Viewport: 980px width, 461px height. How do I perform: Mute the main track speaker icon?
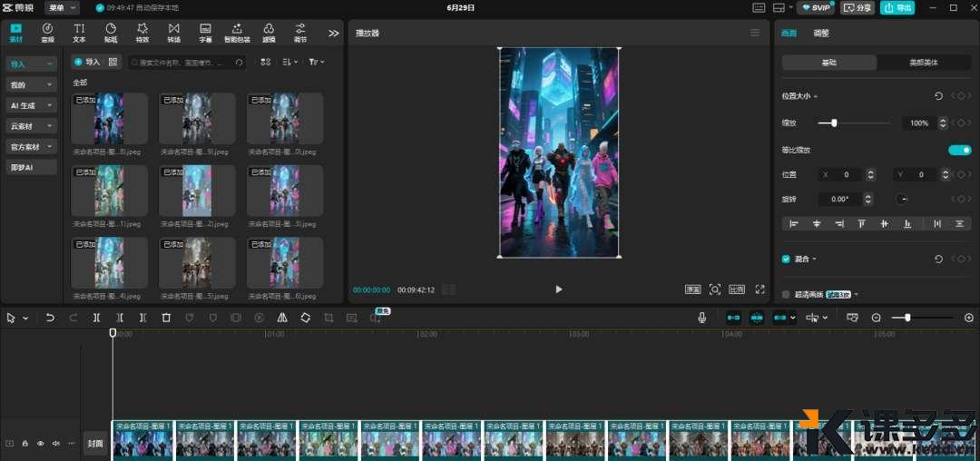[55, 444]
